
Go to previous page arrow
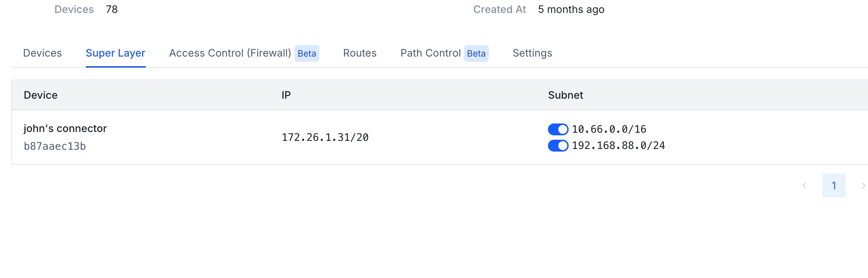click(804, 186)
